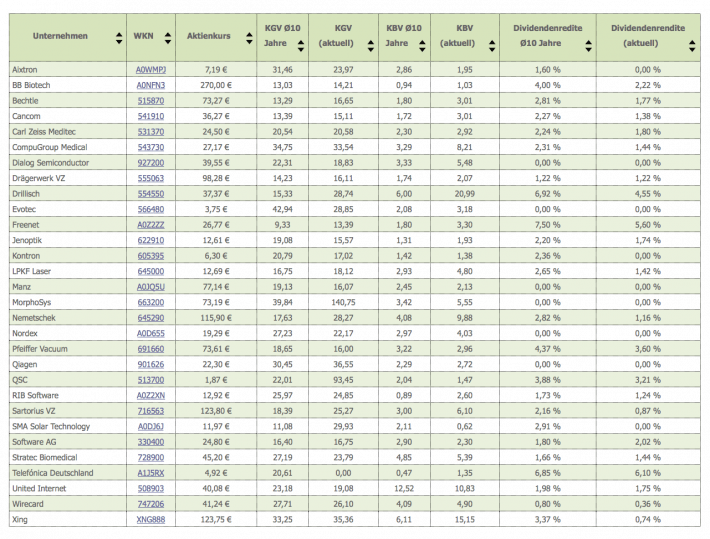Click dividend yield 7,50 % for Freenet

coord(547,225)
